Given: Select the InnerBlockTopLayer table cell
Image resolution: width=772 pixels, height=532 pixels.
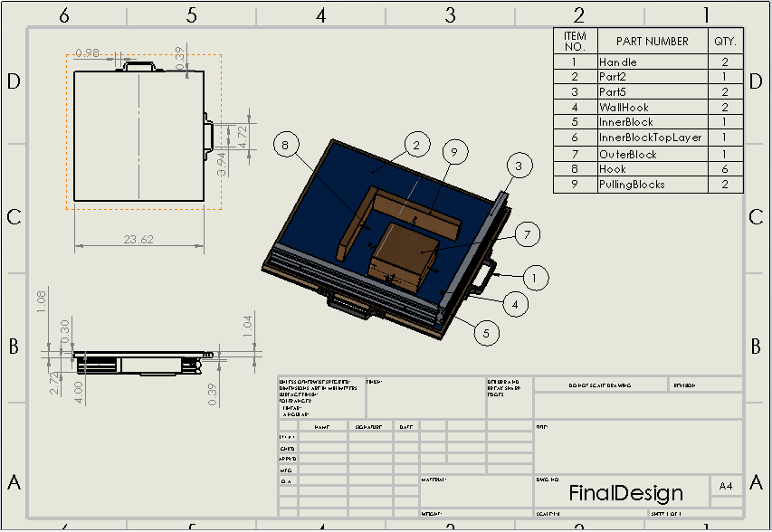Looking at the screenshot, I should click(x=653, y=138).
